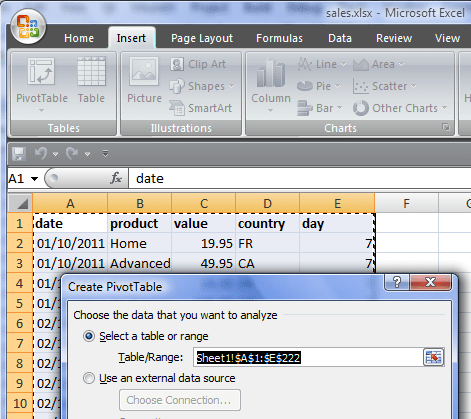Open the Page Layout tab
The width and height of the screenshot is (471, 419).
click(202, 38)
